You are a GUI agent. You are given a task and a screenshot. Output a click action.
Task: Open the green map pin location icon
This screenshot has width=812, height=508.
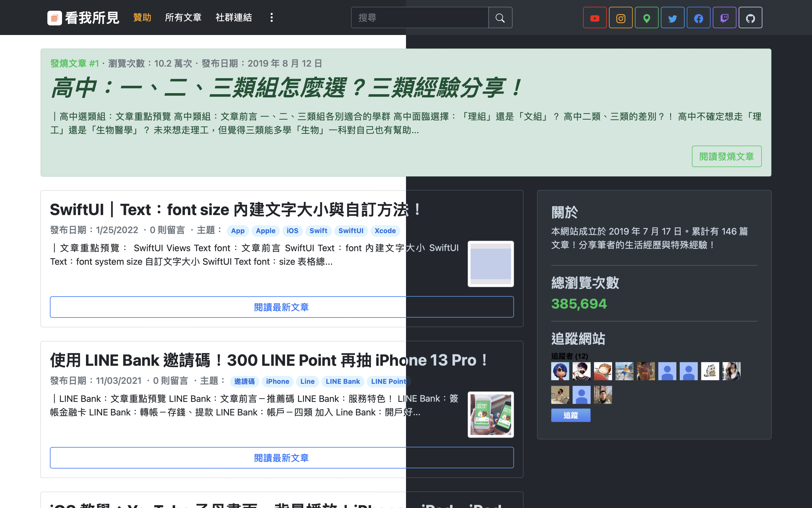click(x=646, y=18)
